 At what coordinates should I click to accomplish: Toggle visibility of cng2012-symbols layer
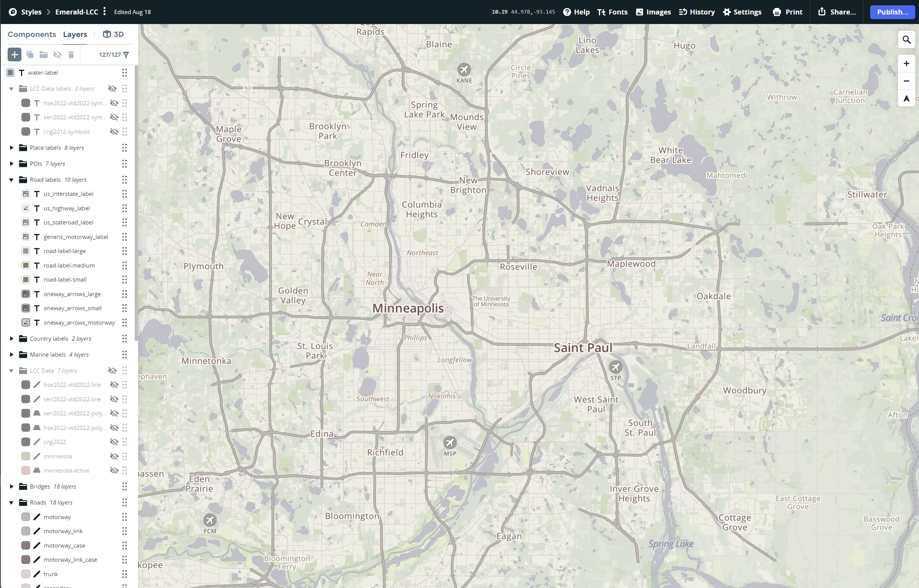pos(114,131)
